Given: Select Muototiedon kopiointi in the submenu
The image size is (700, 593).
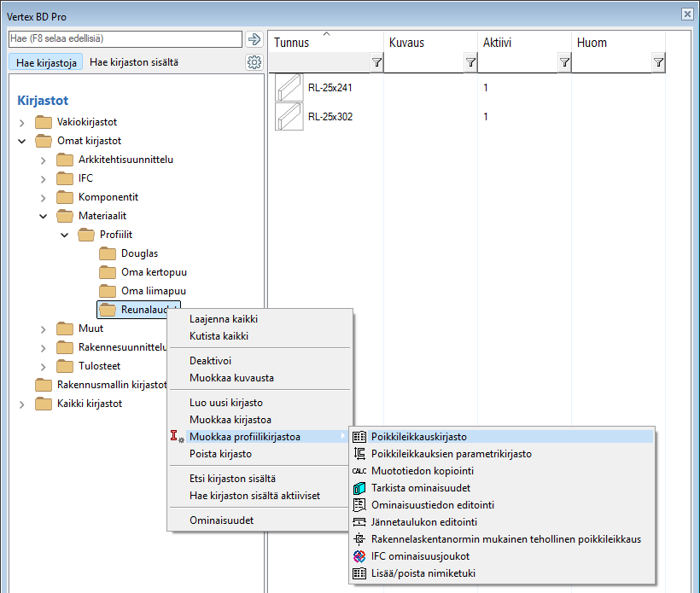Looking at the screenshot, I should click(x=422, y=471).
